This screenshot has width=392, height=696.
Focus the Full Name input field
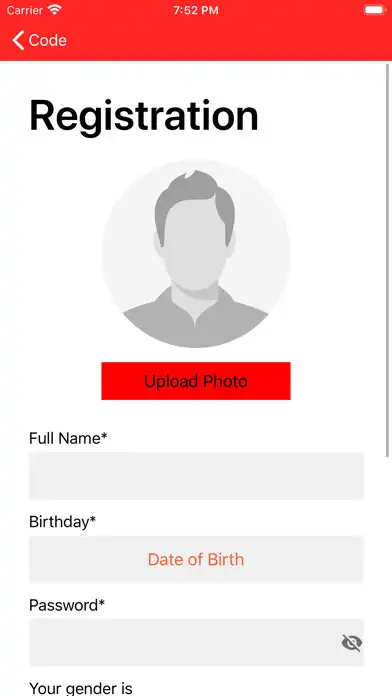pyautogui.click(x=196, y=476)
